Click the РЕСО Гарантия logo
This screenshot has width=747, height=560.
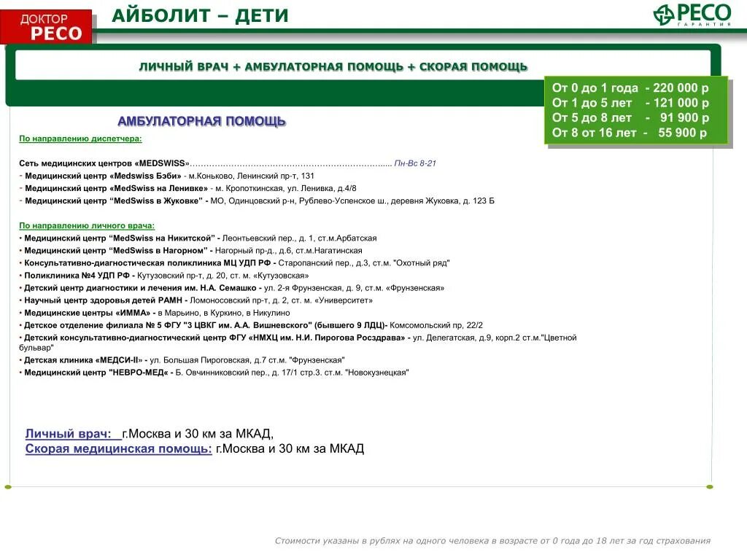point(692,15)
